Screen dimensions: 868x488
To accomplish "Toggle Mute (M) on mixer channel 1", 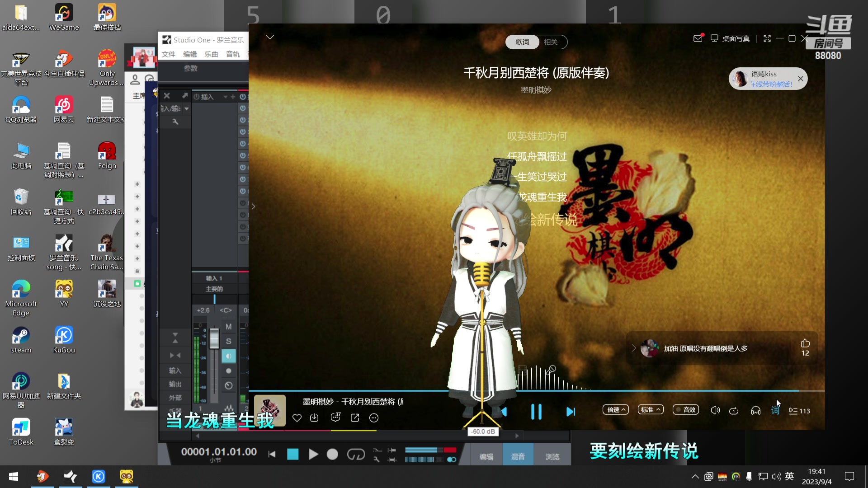I will [228, 327].
